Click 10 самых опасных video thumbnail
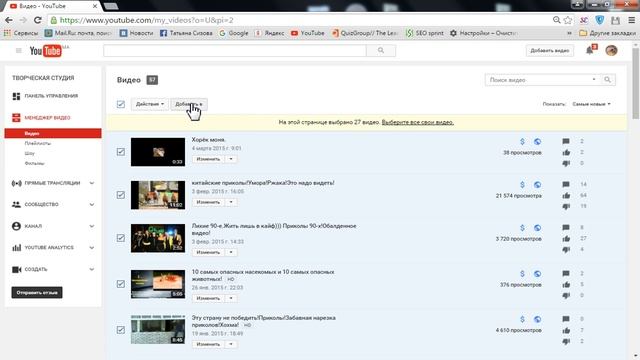The height and width of the screenshot is (360, 640). tap(158, 284)
